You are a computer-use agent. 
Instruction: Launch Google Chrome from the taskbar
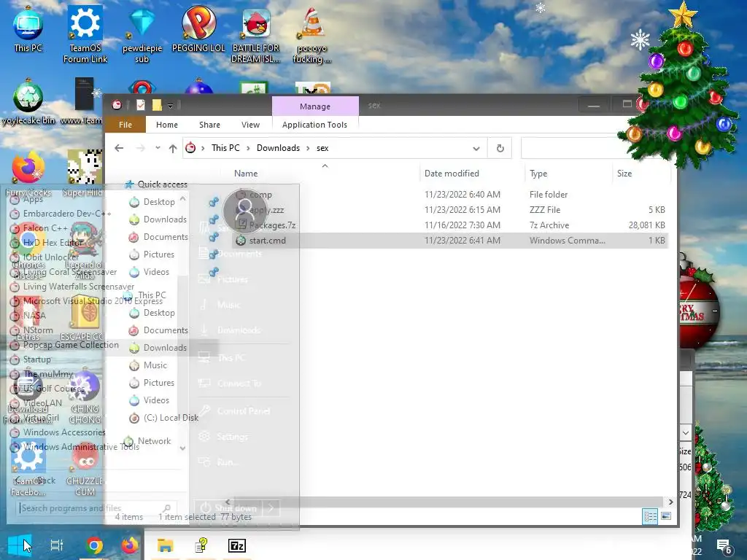[x=94, y=545]
